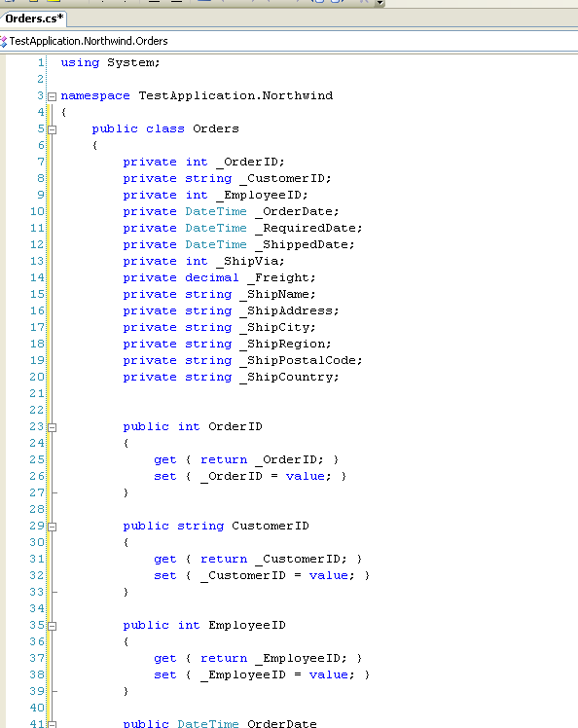Click the class icon beside TestApplication.Northwind.Orders
Image resolution: width=578 pixels, height=728 pixels.
click(4, 41)
